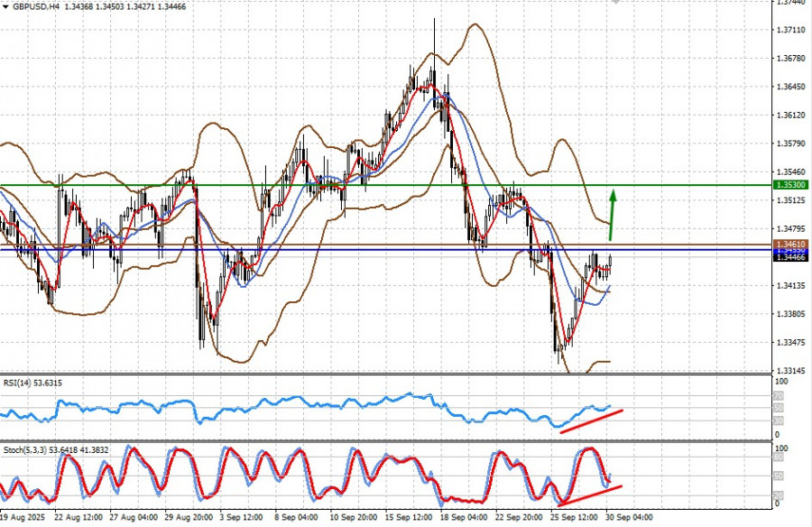Click the green 1.35300 price label

coord(790,185)
